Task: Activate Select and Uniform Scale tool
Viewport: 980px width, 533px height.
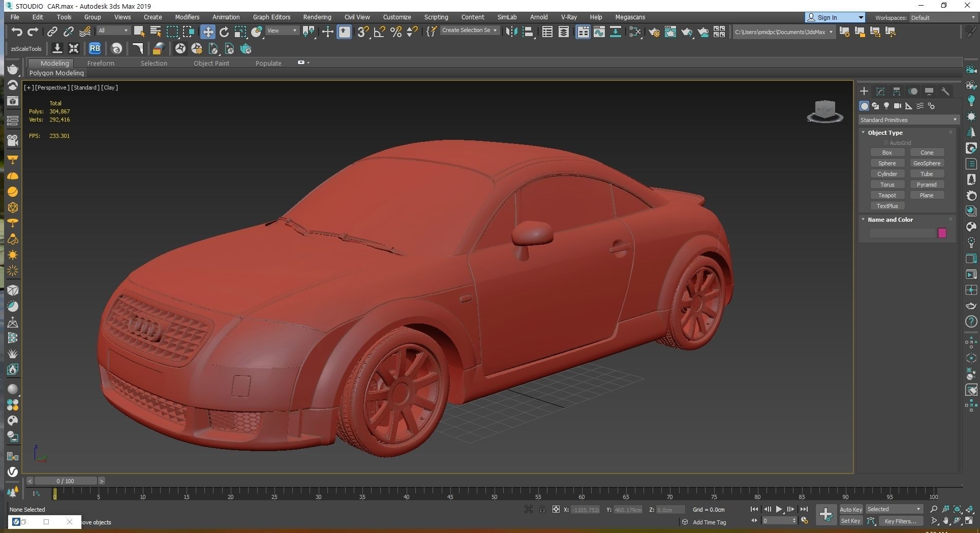Action: (240, 32)
